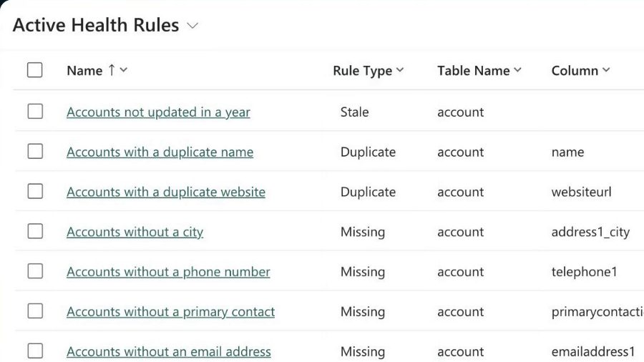Sort by the Name column header
The height and width of the screenshot is (362, 644).
(x=84, y=71)
